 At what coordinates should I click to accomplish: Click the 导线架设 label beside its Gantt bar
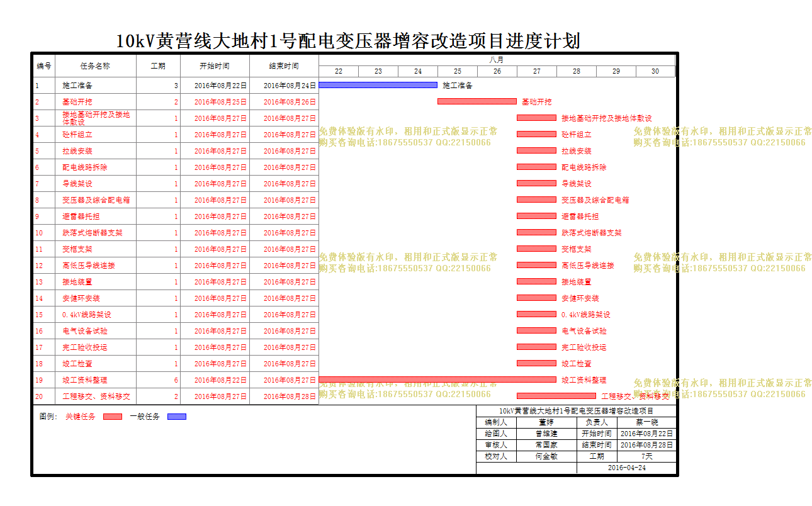tap(577, 184)
